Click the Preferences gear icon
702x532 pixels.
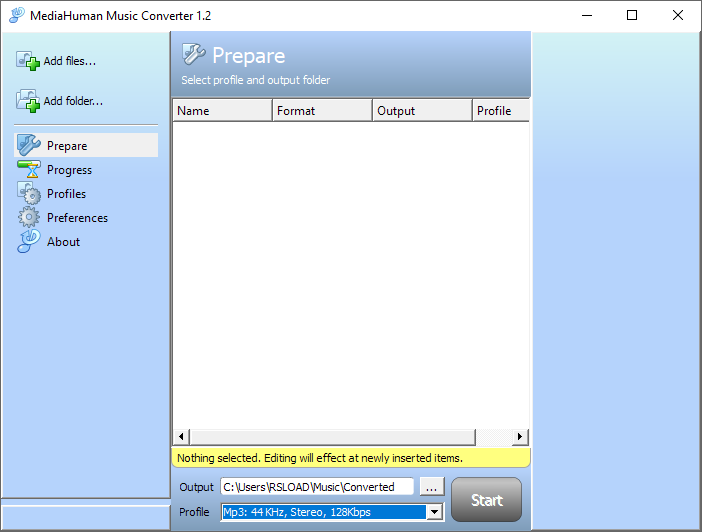click(x=29, y=217)
